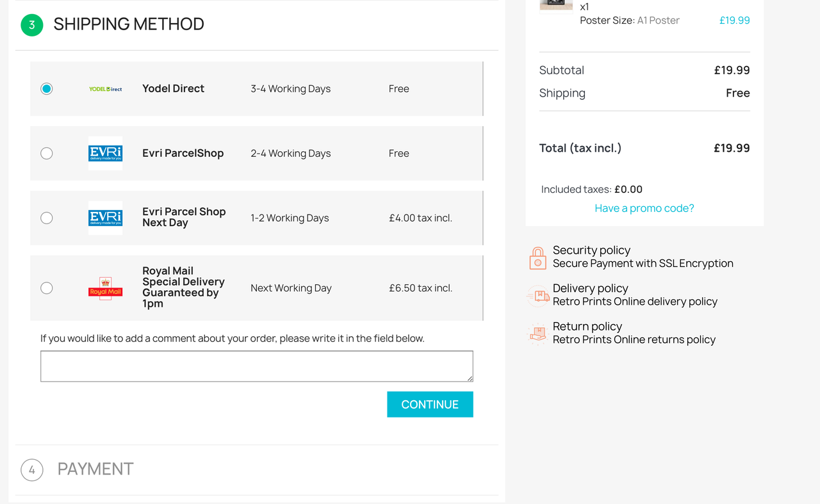Viewport: 820px width, 504px height.
Task: Select Royal Mail Special Delivery radio button
Action: tap(47, 288)
